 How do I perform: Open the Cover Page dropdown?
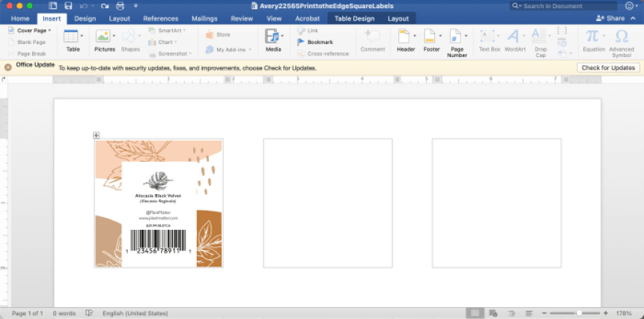click(49, 31)
